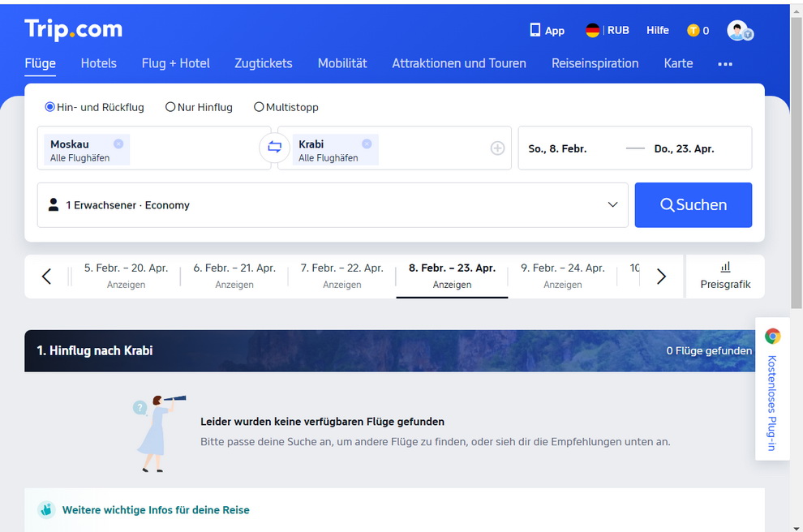Keep Hin- und Rückflug option selected
The height and width of the screenshot is (532, 803).
tap(49, 106)
